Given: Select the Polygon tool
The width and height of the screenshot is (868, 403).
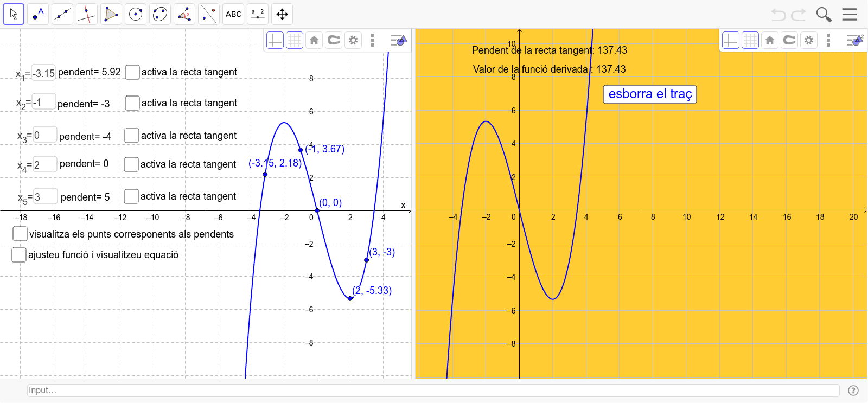Looking at the screenshot, I should coord(111,14).
